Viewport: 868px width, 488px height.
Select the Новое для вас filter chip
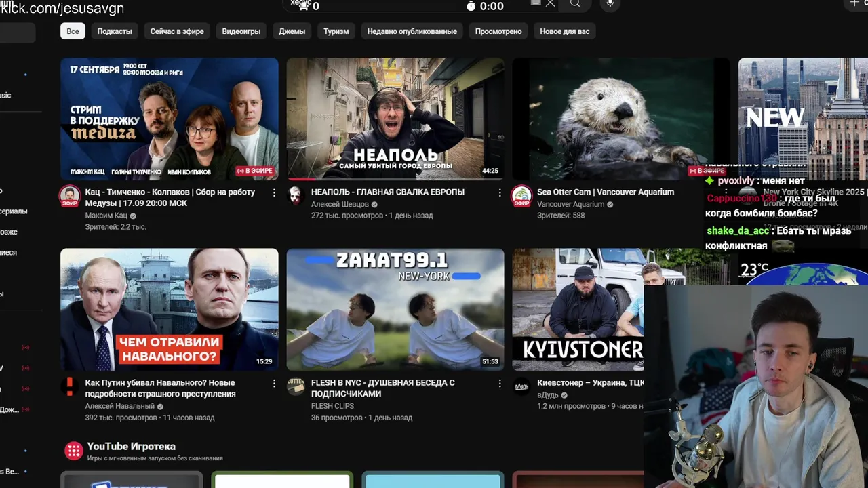[564, 31]
